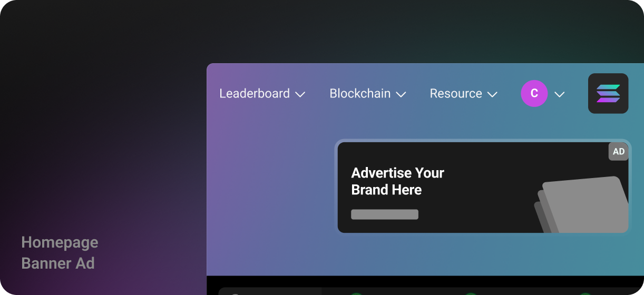The width and height of the screenshot is (644, 295).
Task: Click the "Homepage Banner Ad" caption text
Action: pyautogui.click(x=60, y=253)
